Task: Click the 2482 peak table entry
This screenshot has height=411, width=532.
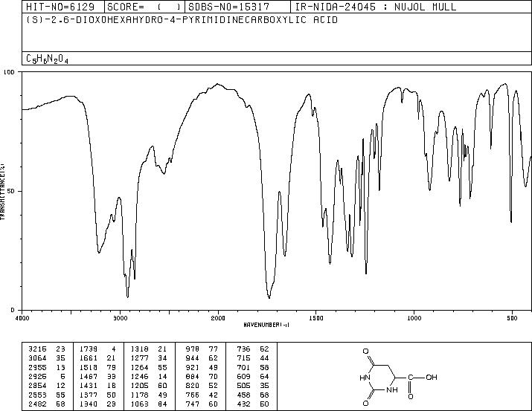Action: [37, 404]
